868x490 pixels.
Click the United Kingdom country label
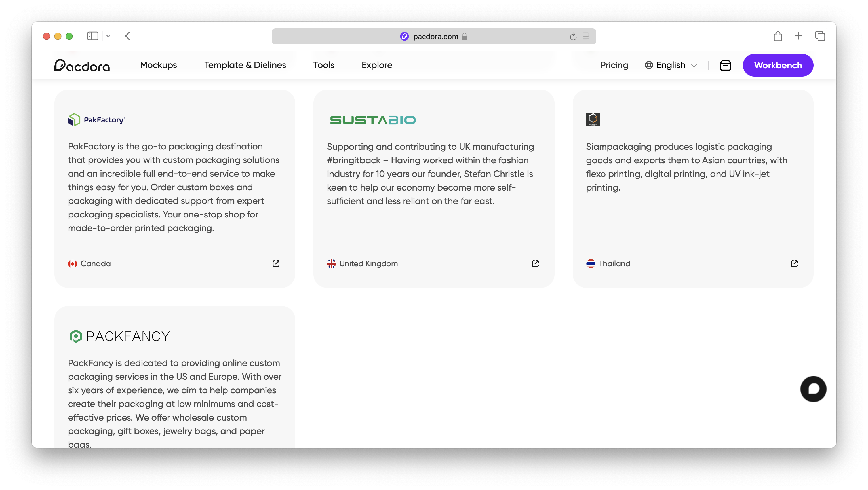[368, 264]
